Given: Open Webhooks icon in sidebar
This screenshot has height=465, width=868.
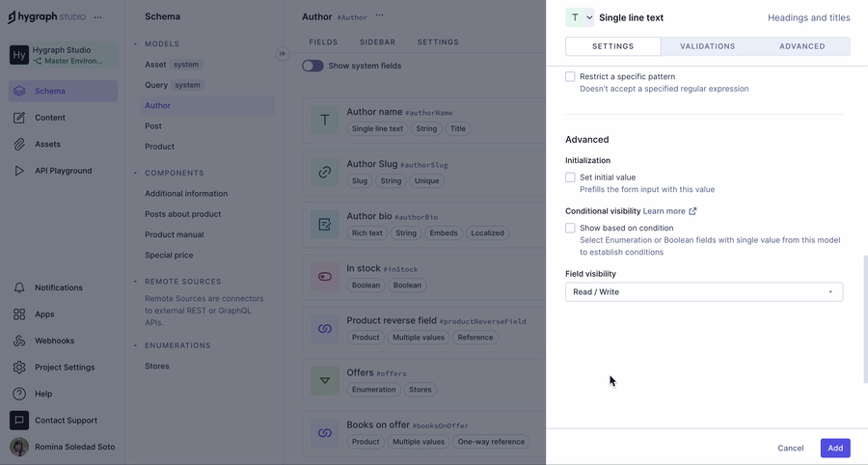Looking at the screenshot, I should (19, 341).
